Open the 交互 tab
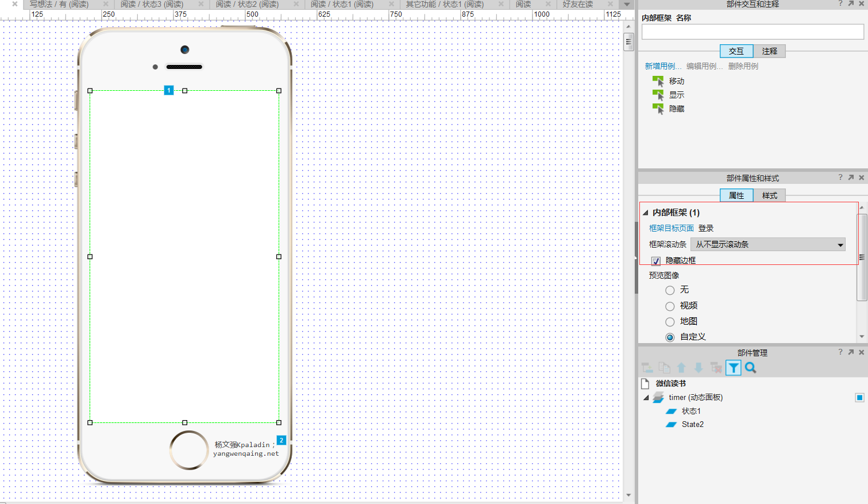Image resolution: width=868 pixels, height=504 pixels. coord(736,51)
